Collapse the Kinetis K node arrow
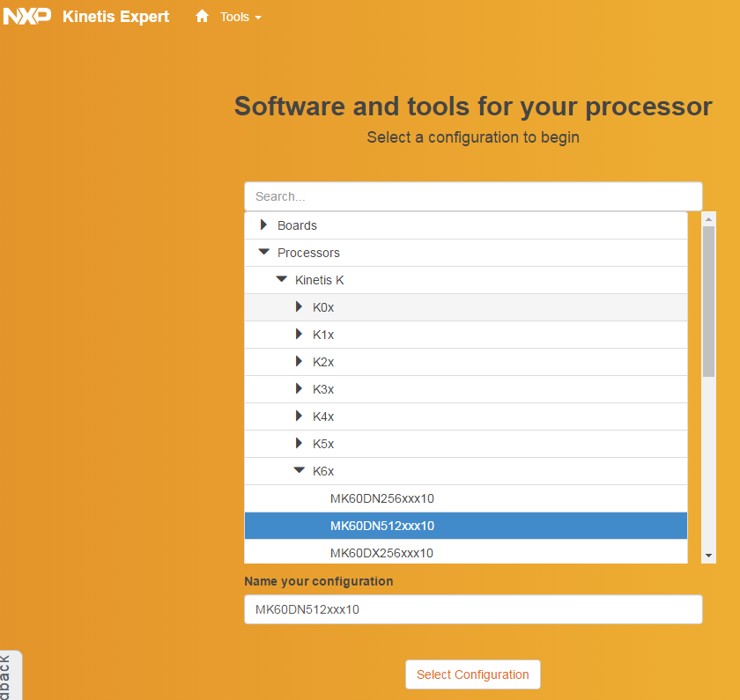Screen dimensions: 740x700 coord(282,279)
